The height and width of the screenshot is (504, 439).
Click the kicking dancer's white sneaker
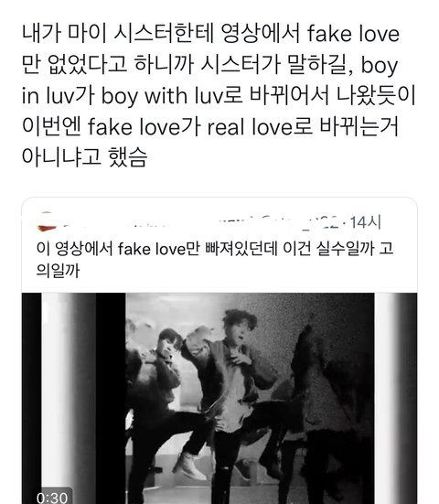(189, 466)
